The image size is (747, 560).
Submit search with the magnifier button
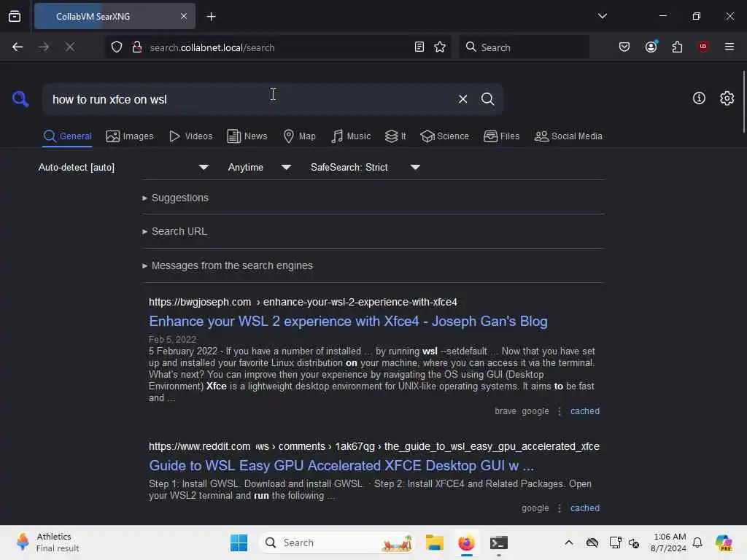[x=487, y=99]
